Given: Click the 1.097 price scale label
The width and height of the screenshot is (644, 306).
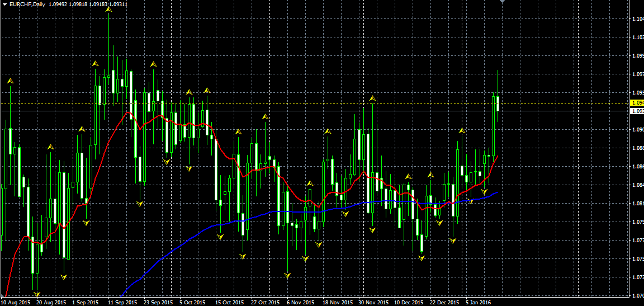Looking at the screenshot, I should point(637,74).
